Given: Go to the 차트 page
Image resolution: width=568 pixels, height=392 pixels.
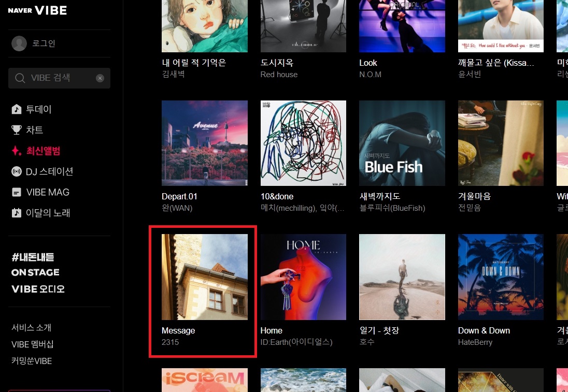Looking at the screenshot, I should click(x=34, y=130).
